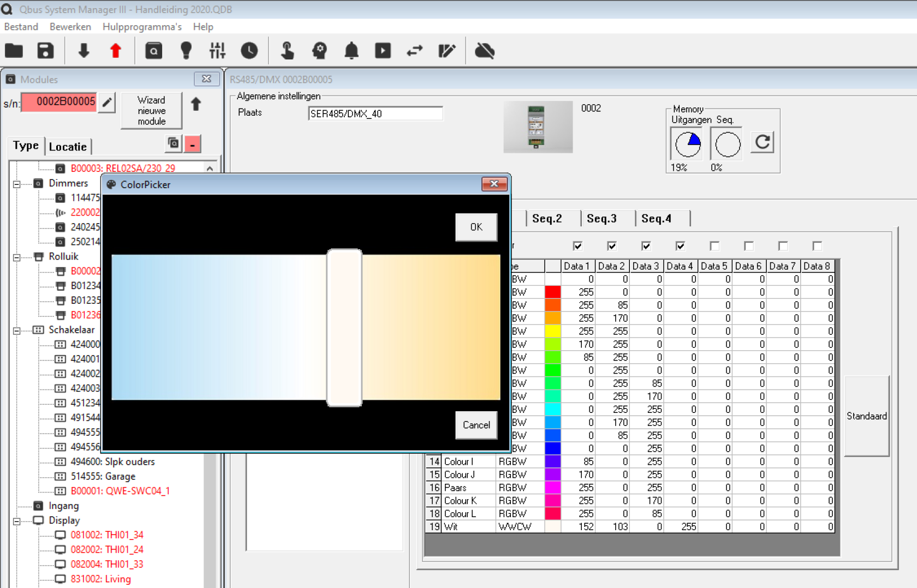
Task: Check the Data 6 column checkbox
Action: coord(749,246)
